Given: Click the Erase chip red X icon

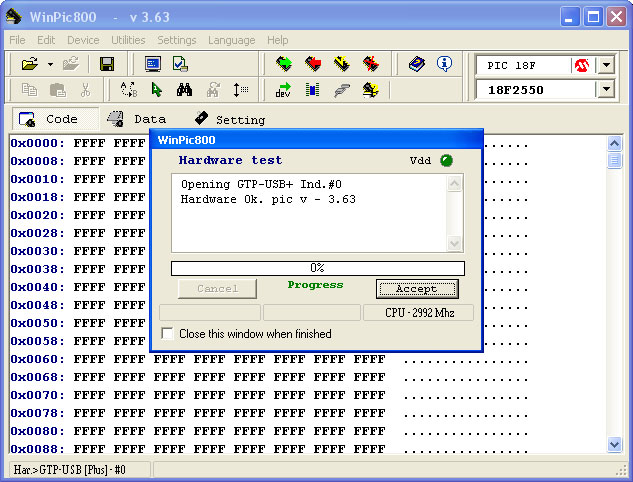Looking at the screenshot, I should [371, 64].
